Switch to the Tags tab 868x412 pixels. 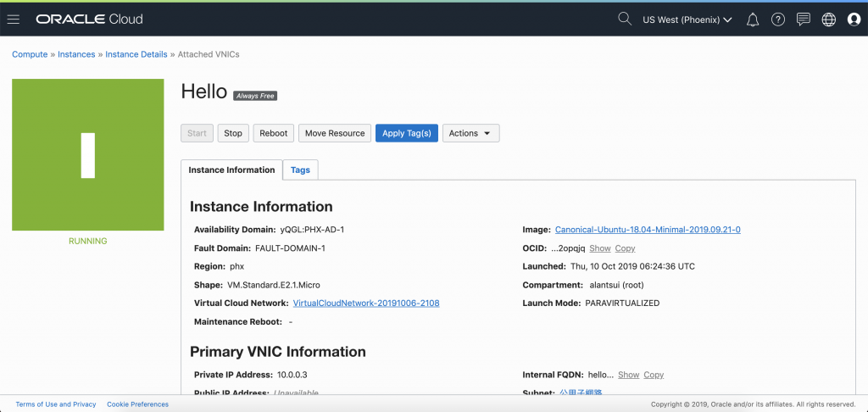point(300,170)
